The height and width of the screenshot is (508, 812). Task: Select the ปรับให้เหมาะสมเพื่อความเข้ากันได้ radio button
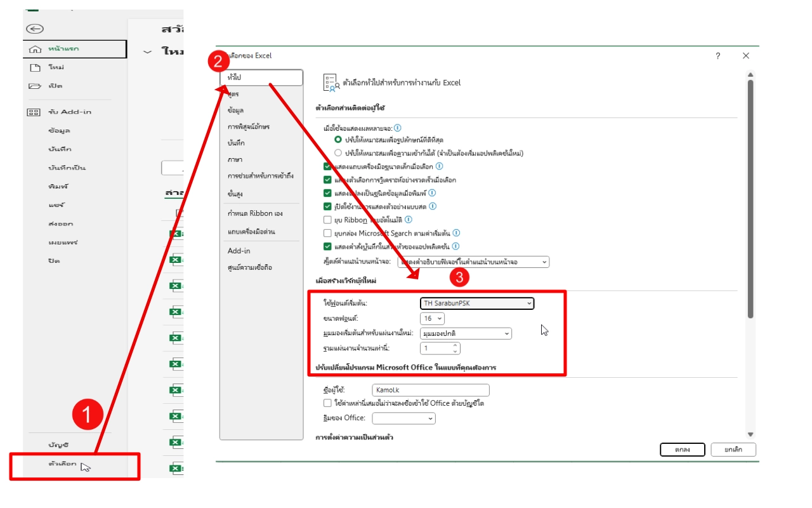[x=338, y=152]
